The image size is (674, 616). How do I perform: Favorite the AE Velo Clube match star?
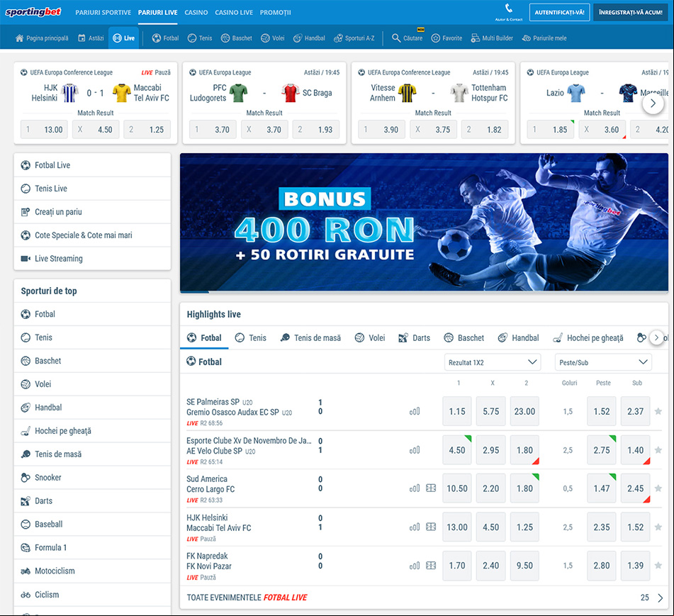pyautogui.click(x=658, y=450)
